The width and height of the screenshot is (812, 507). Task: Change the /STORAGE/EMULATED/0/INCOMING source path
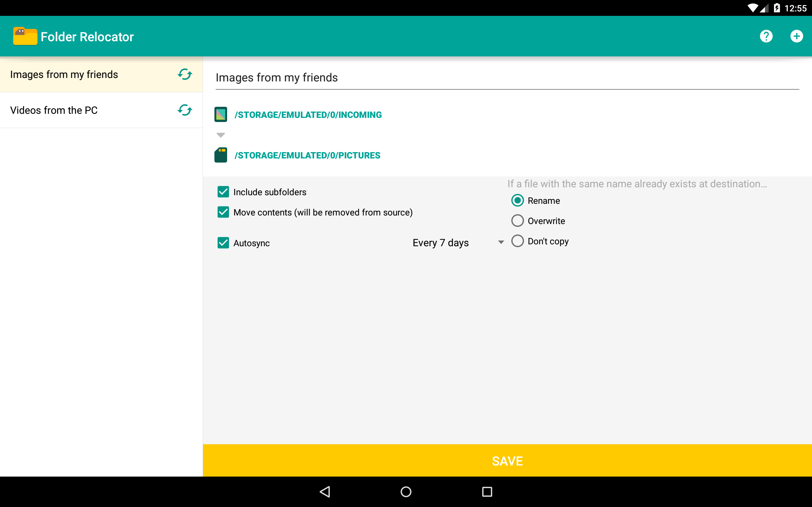tap(308, 115)
